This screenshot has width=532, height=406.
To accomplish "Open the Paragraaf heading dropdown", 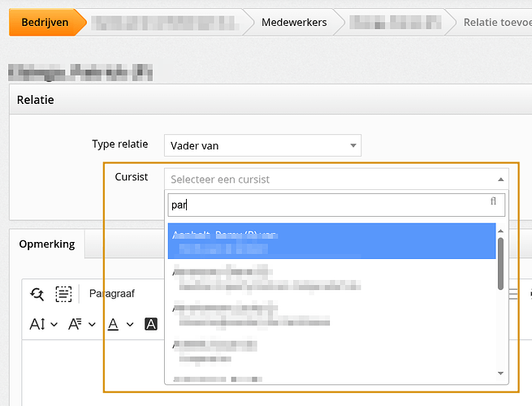I will point(114,294).
